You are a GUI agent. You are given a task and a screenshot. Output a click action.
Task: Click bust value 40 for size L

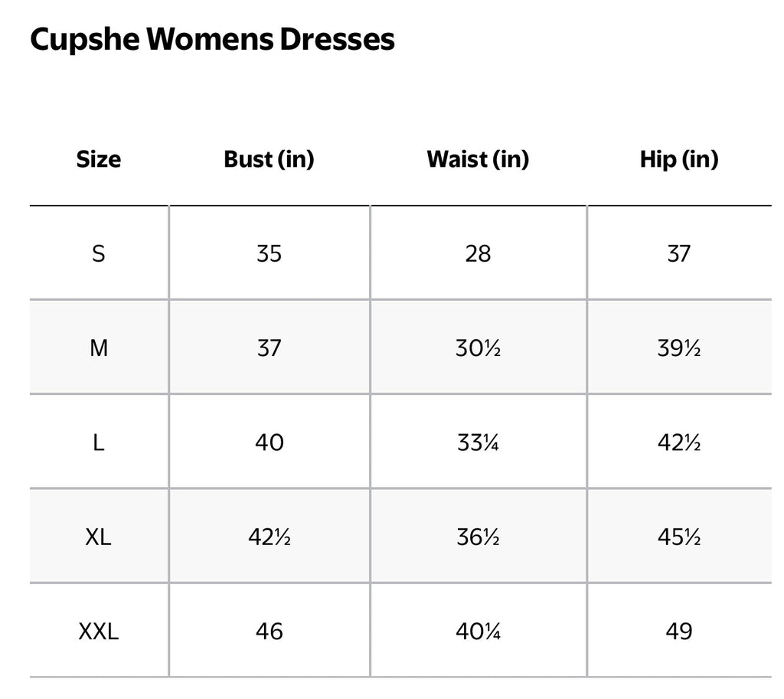click(x=269, y=443)
